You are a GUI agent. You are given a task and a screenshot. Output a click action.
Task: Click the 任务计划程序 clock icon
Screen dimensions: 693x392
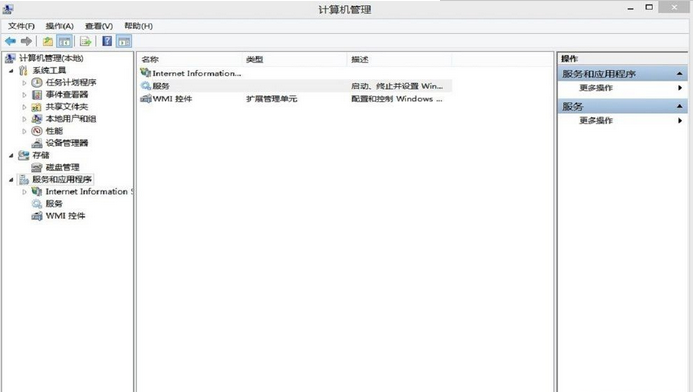37,82
